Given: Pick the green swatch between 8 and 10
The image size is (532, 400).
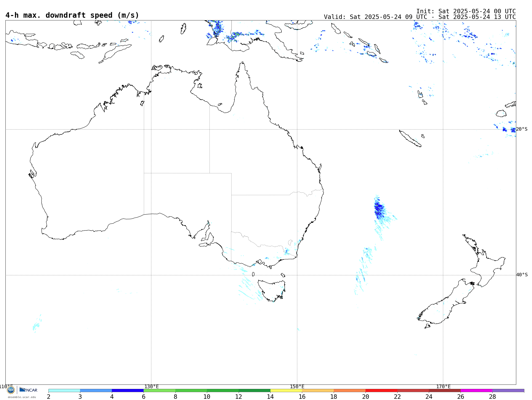Looking at the screenshot, I should (x=191, y=390).
